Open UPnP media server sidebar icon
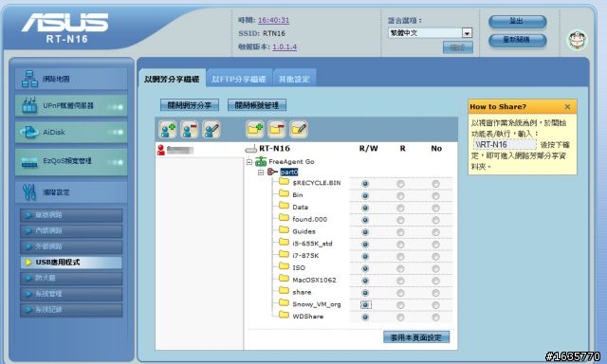This screenshot has height=364, width=607. (x=29, y=105)
